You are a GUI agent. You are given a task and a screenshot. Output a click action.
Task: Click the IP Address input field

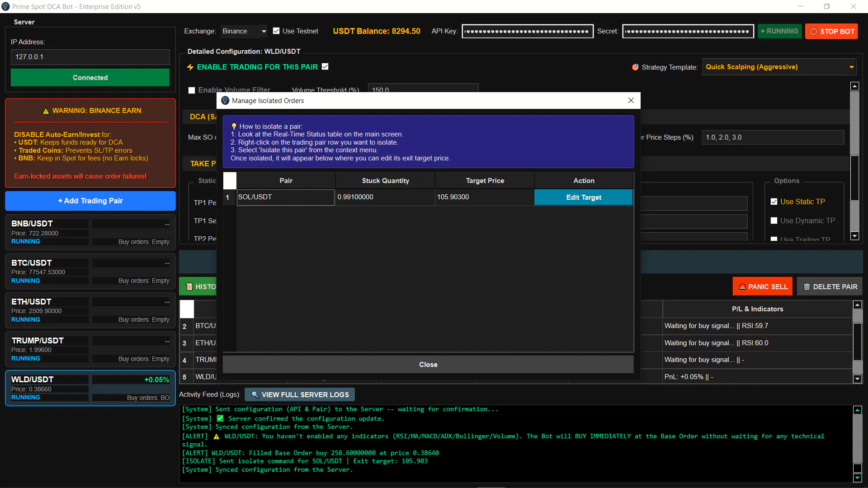(x=90, y=57)
